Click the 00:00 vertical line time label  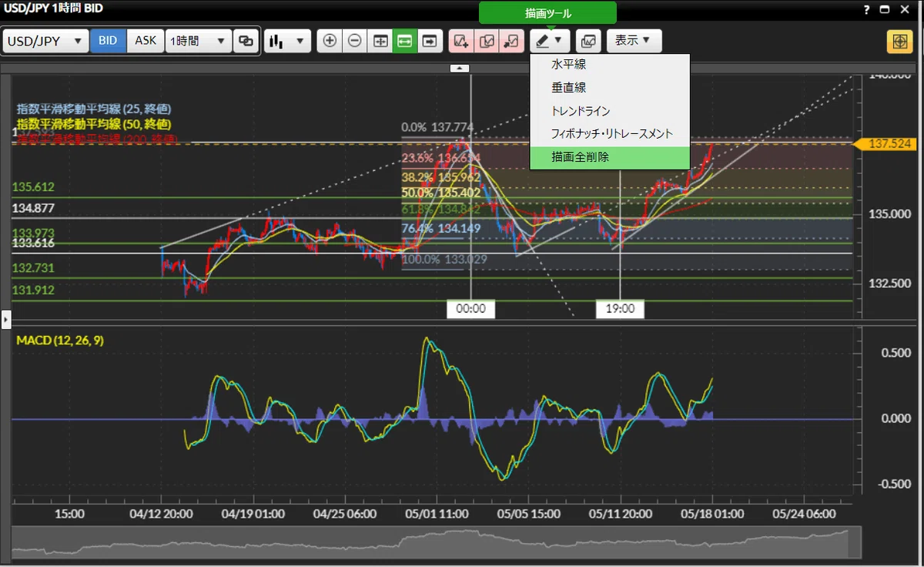click(x=470, y=309)
